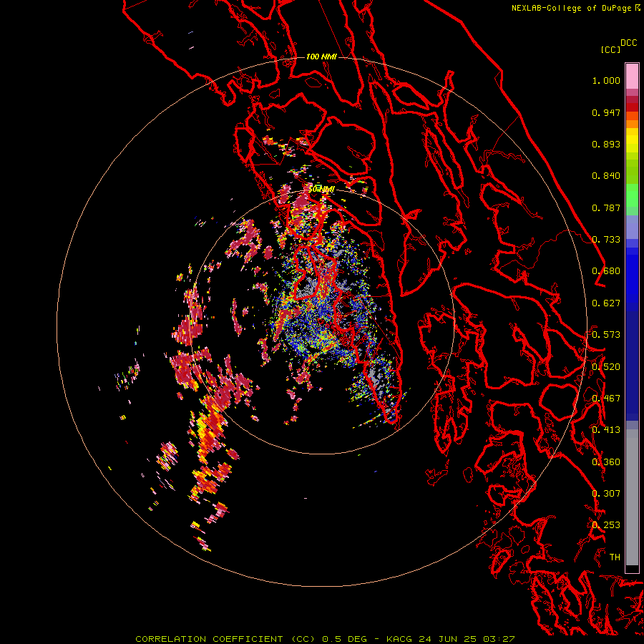The height and width of the screenshot is (644, 644).
Task: Click the 0.307 legend value
Action: pos(606,494)
